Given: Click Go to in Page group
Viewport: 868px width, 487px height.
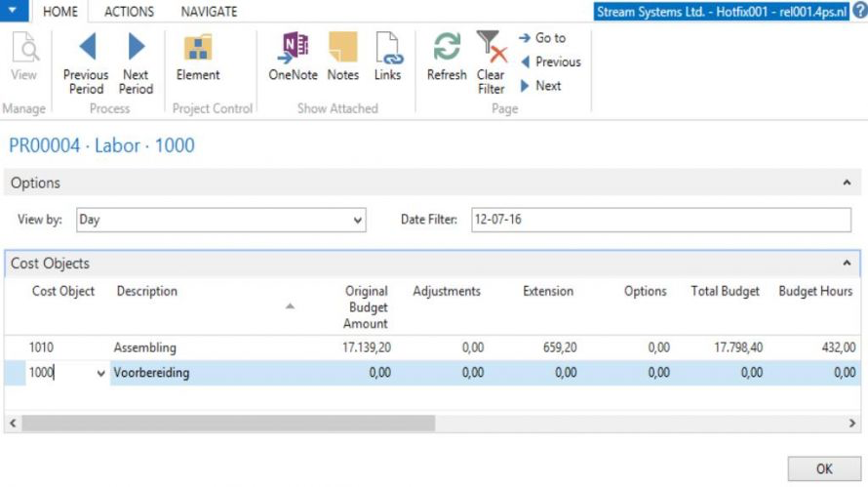Looking at the screenshot, I should (x=543, y=38).
